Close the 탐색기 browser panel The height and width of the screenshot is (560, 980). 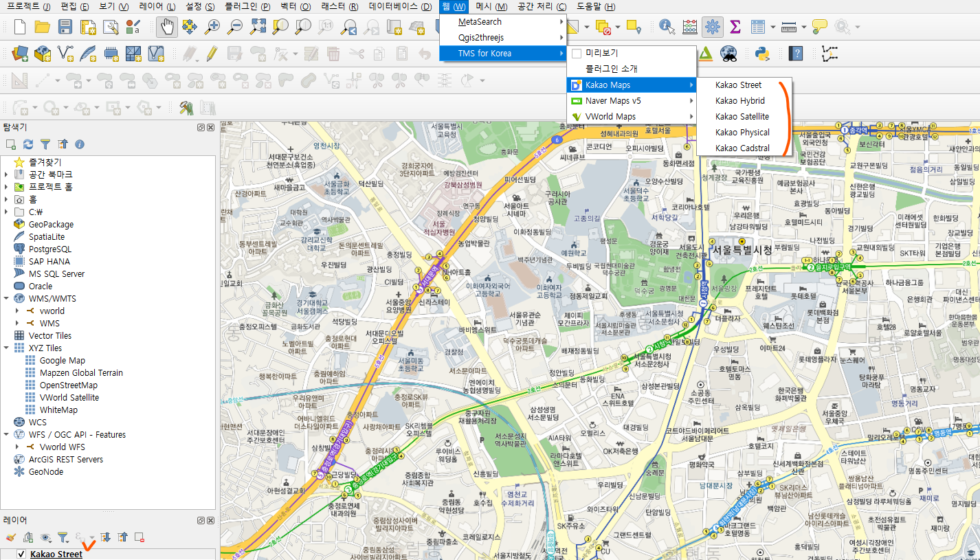(210, 127)
